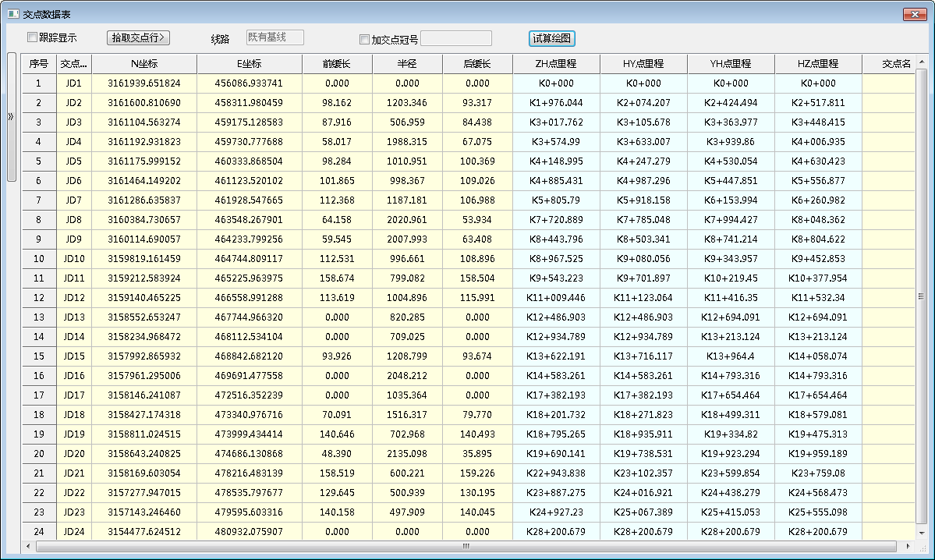
Task: Click the horizontal scrollbar left arrow
Action: tap(28, 547)
